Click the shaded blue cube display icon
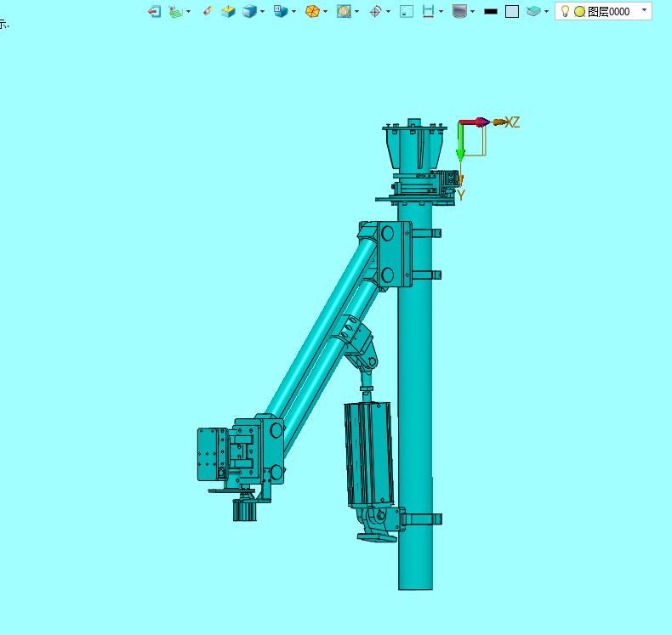This screenshot has height=635, width=672. pyautogui.click(x=249, y=12)
